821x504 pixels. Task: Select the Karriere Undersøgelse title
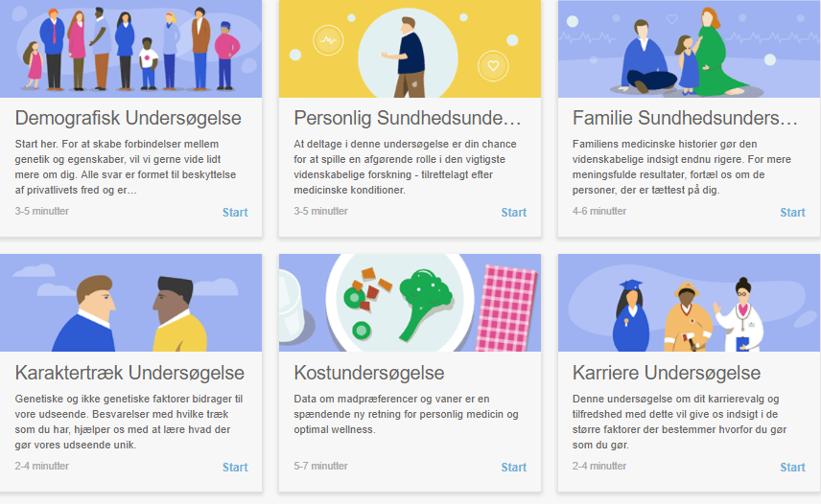[x=667, y=373]
